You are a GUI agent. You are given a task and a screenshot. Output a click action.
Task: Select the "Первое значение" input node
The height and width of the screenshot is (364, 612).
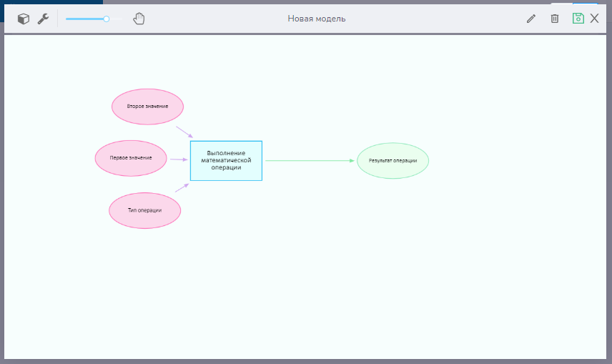tap(131, 158)
